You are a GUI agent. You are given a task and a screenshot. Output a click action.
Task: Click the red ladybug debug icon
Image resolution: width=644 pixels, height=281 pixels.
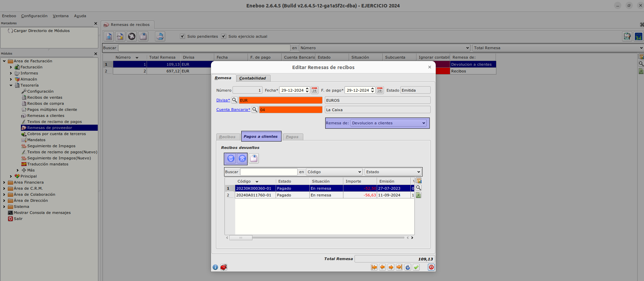pyautogui.click(x=224, y=267)
